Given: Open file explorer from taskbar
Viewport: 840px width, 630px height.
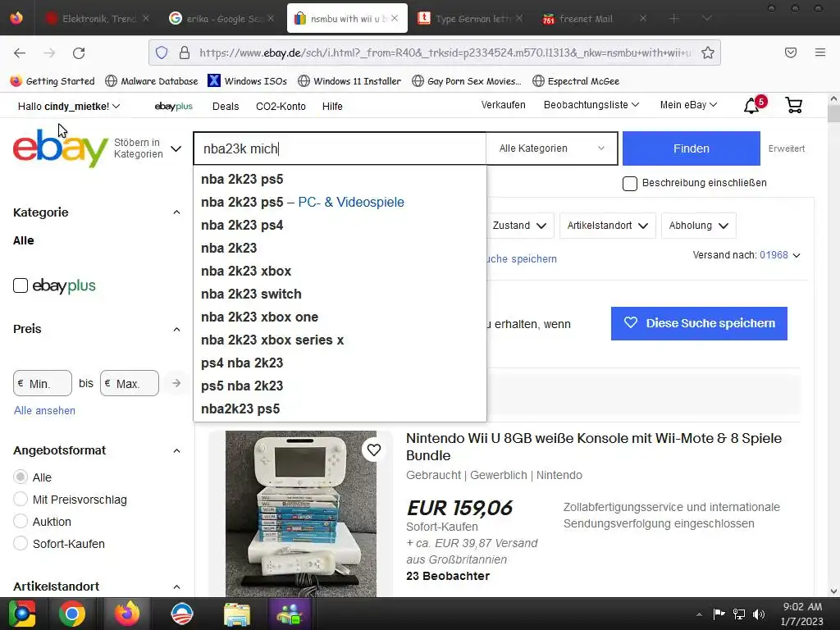Looking at the screenshot, I should pos(237,614).
